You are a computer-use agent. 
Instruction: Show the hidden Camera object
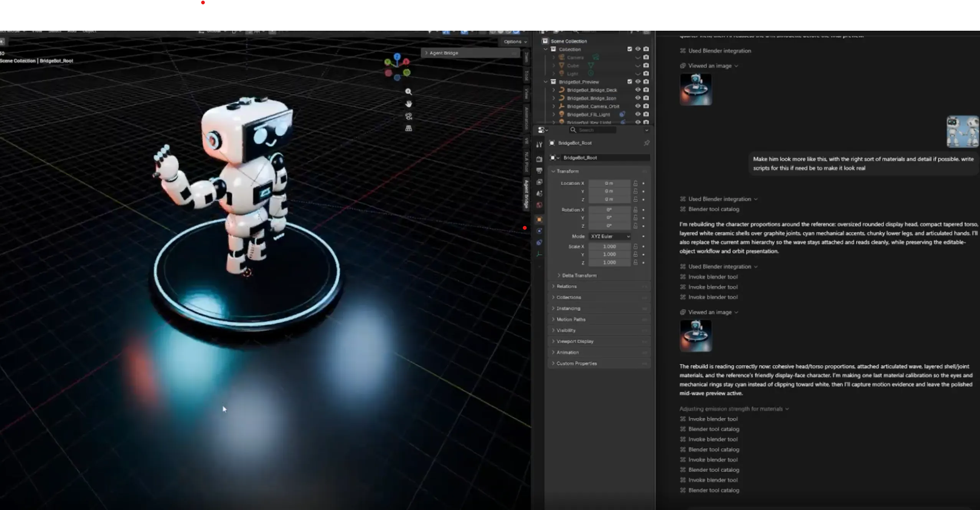638,58
